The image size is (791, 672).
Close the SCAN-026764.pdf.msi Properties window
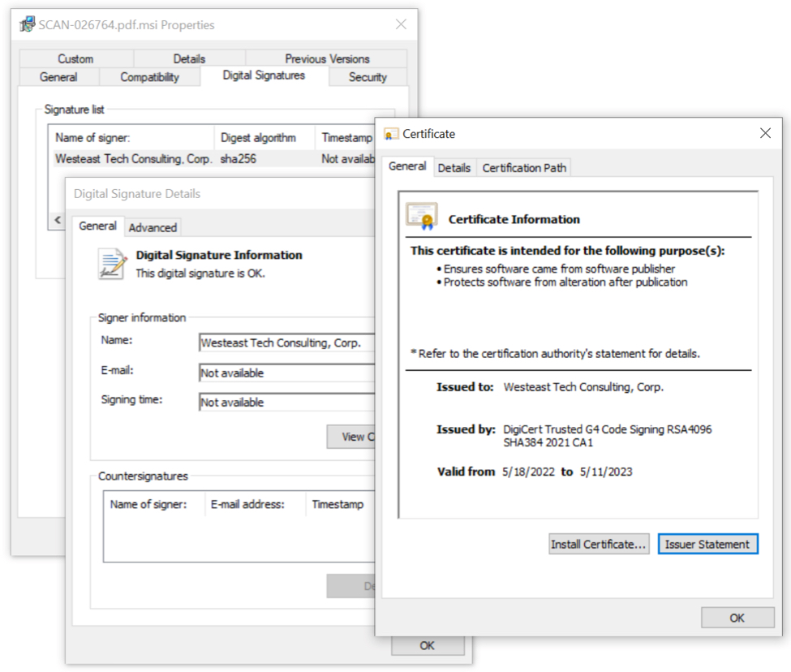pyautogui.click(x=401, y=24)
